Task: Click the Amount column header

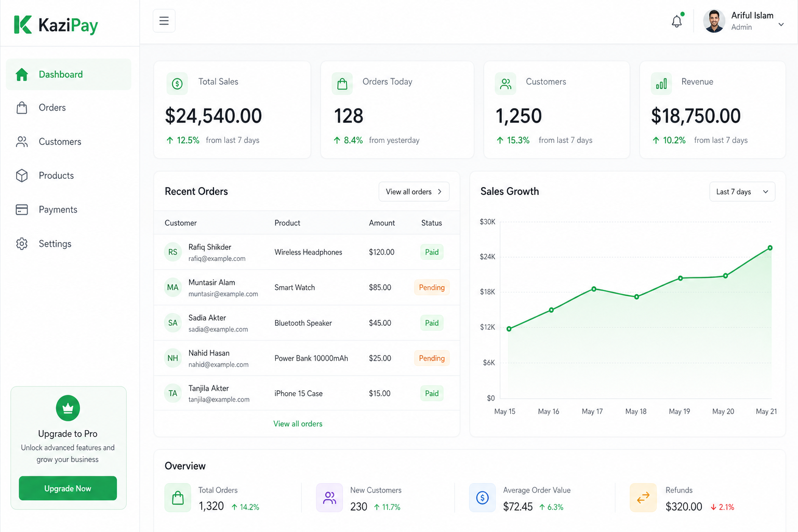Action: pyautogui.click(x=382, y=223)
